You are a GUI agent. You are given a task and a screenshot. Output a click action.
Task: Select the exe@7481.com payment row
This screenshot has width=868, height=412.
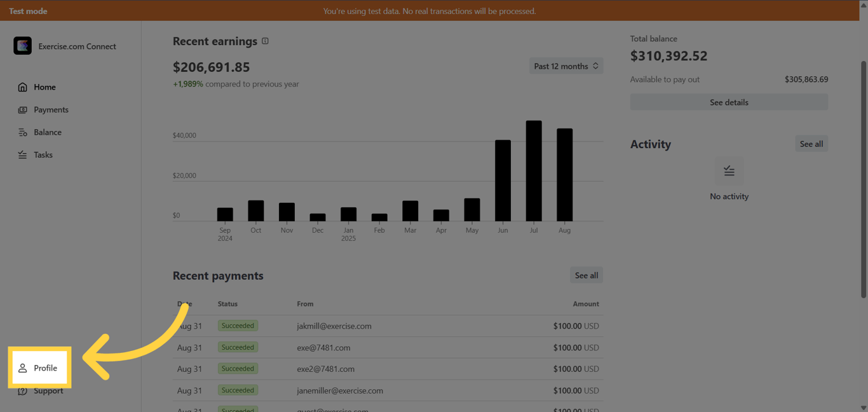(388, 348)
